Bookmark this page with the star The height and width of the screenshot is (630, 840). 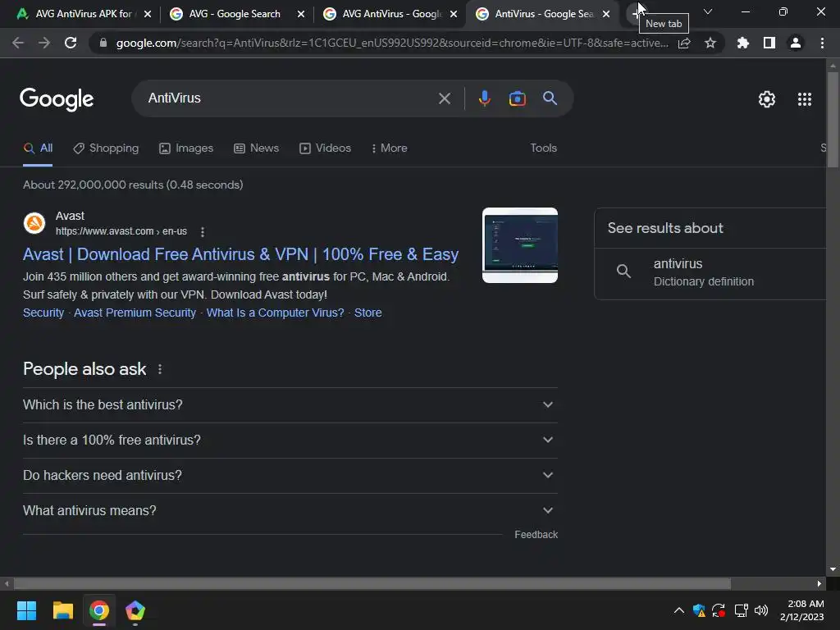pos(710,43)
